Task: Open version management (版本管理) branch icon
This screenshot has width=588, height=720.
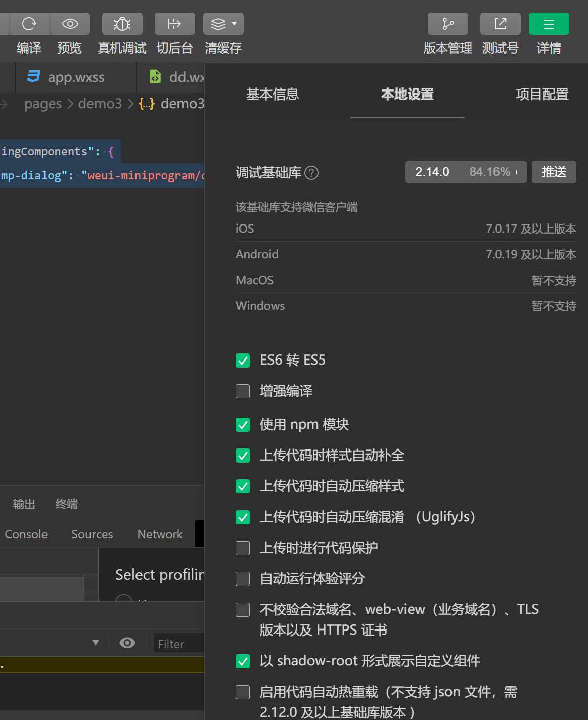Action: [448, 24]
